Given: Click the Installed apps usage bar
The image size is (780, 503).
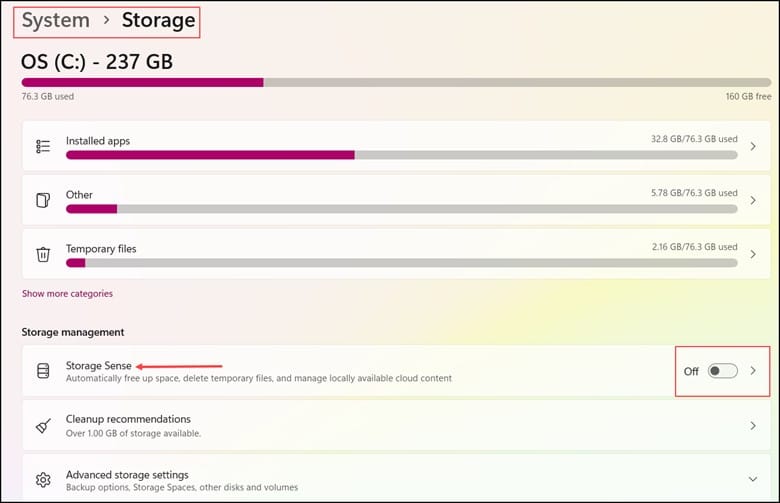Looking at the screenshot, I should tap(401, 155).
